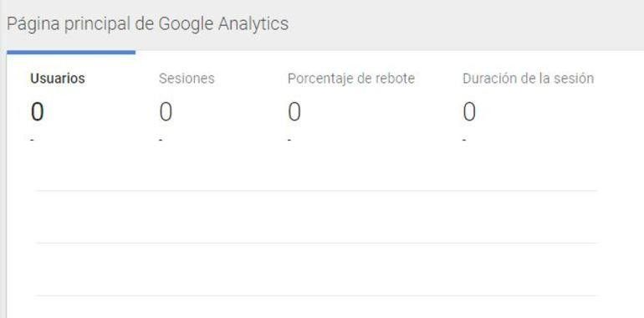Click the top gridline of the chart
Screen dimensions: 644x318
316,191
